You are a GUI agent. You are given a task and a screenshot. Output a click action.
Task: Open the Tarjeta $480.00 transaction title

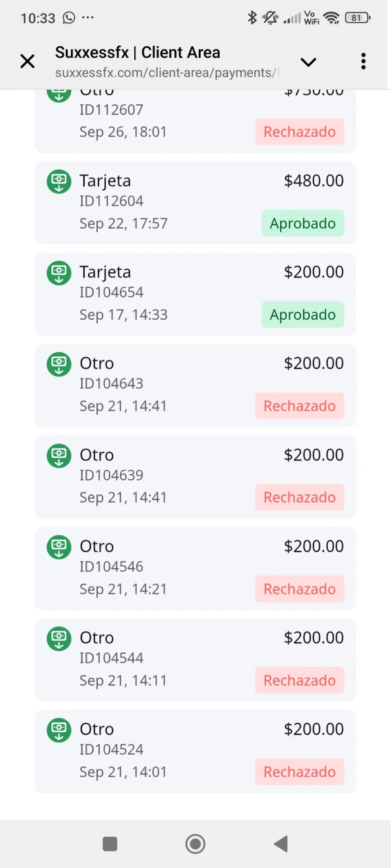coord(105,181)
